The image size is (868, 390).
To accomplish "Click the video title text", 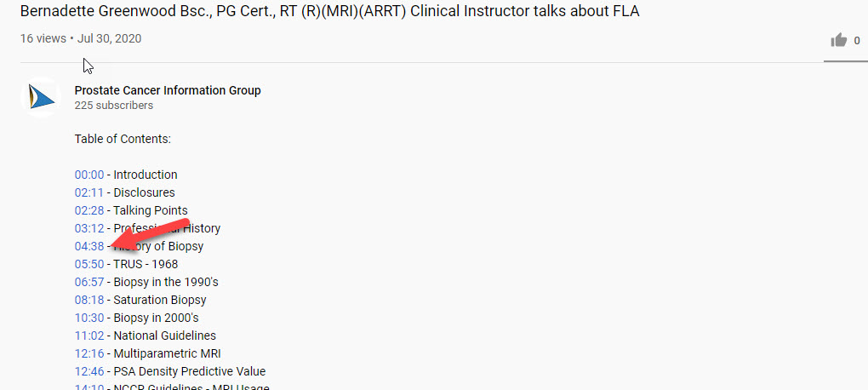I will pos(330,12).
